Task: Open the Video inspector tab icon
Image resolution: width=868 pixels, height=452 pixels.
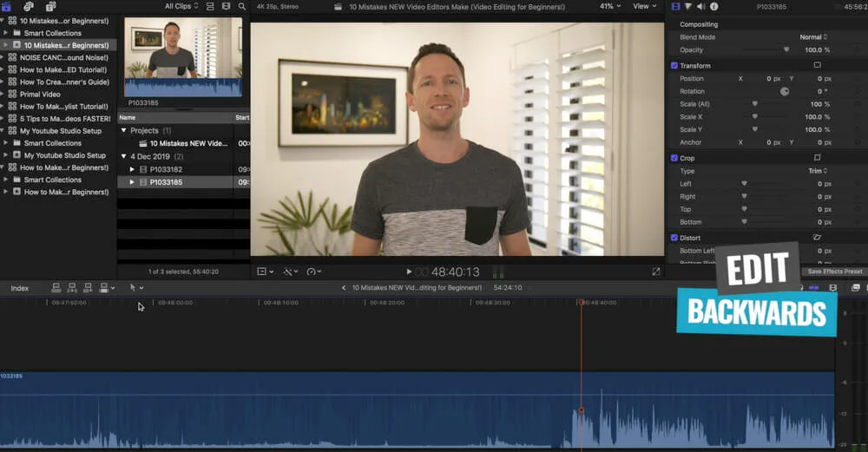Action: pos(675,6)
